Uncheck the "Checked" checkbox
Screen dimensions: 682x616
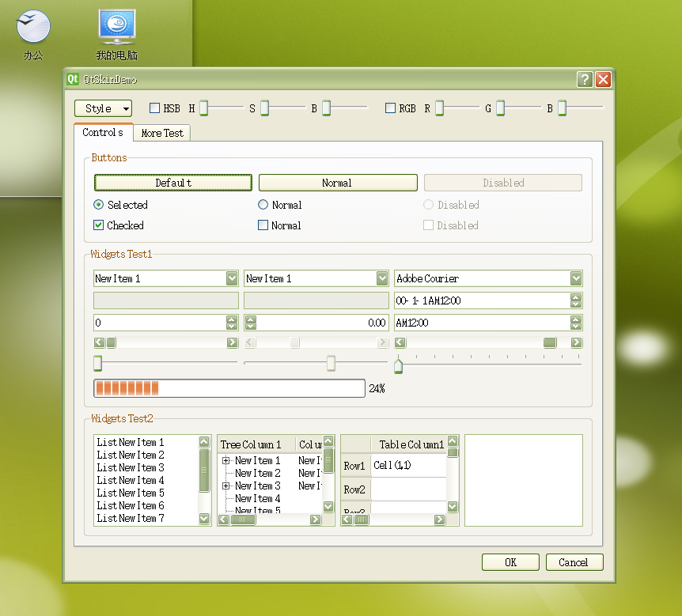point(97,225)
